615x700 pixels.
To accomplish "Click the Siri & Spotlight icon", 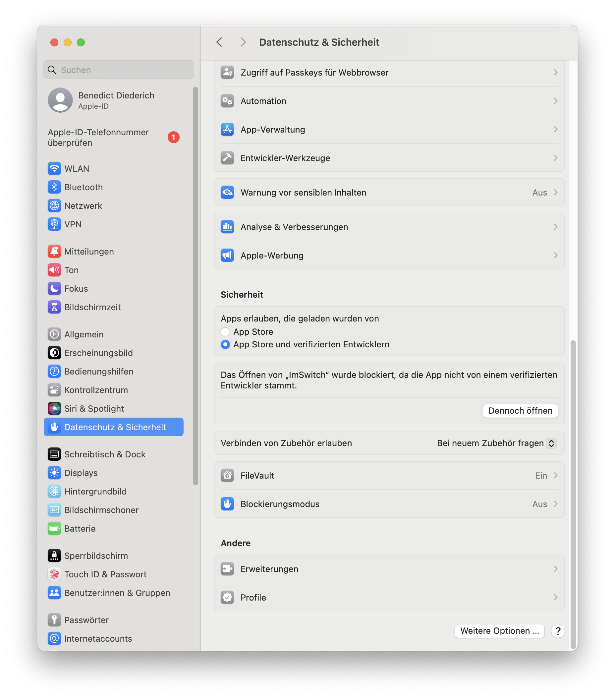I will coord(54,409).
